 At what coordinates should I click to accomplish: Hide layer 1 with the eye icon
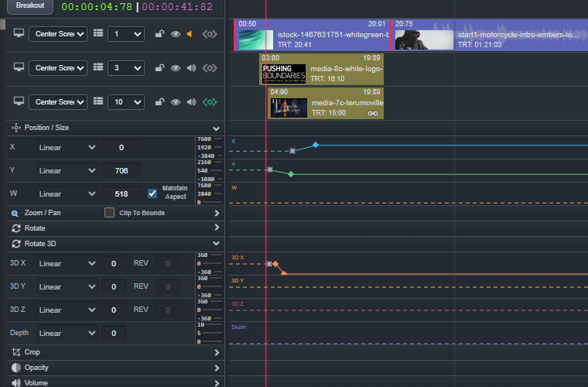click(x=176, y=34)
